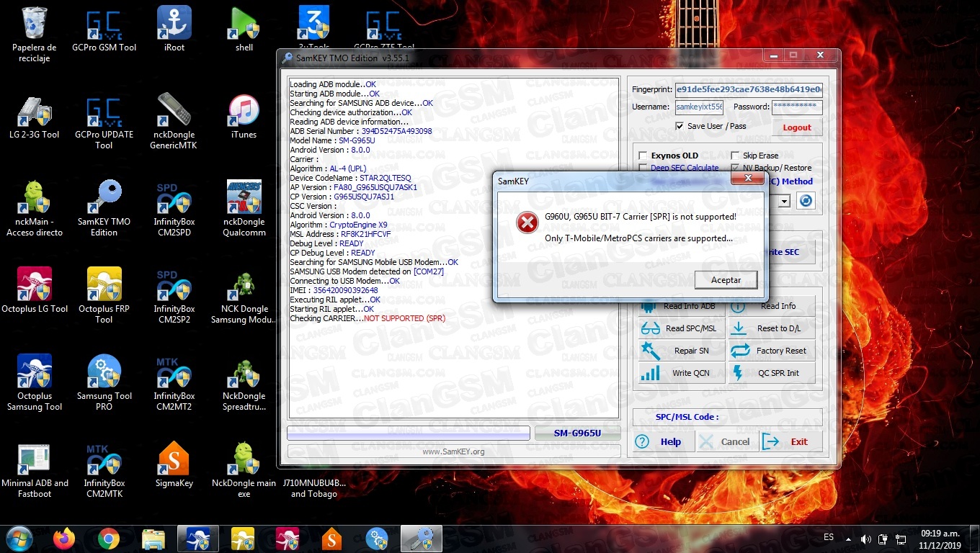The image size is (980, 553).
Task: Toggle the NV Backup/ Restore checkbox
Action: (735, 168)
